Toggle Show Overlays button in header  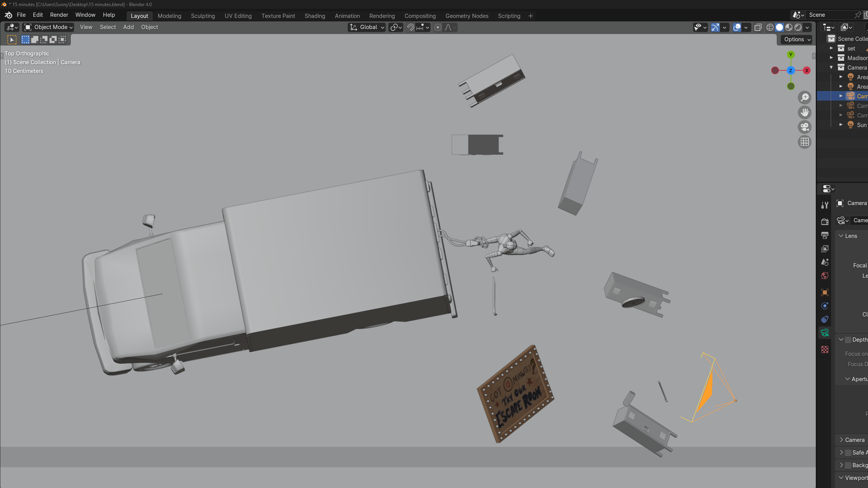(x=737, y=27)
